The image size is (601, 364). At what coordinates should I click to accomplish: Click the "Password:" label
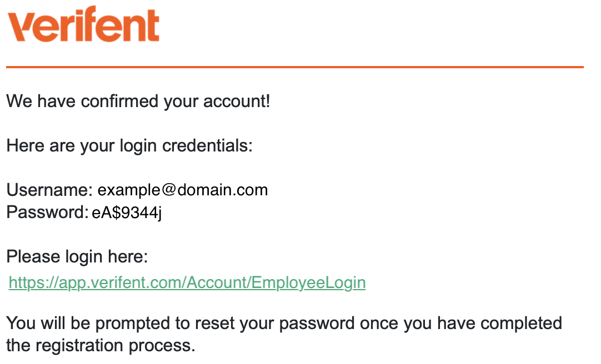point(47,213)
